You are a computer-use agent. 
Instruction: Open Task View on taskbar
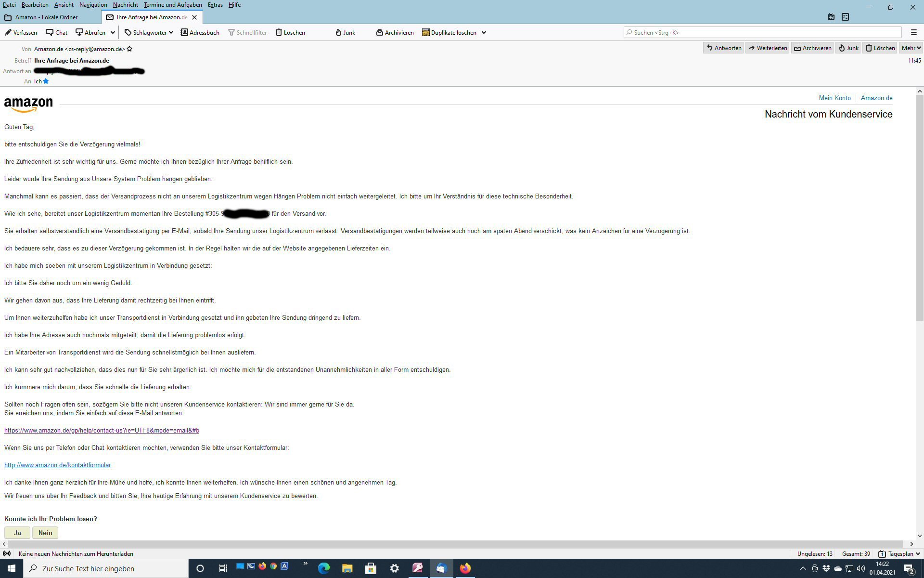click(x=223, y=568)
